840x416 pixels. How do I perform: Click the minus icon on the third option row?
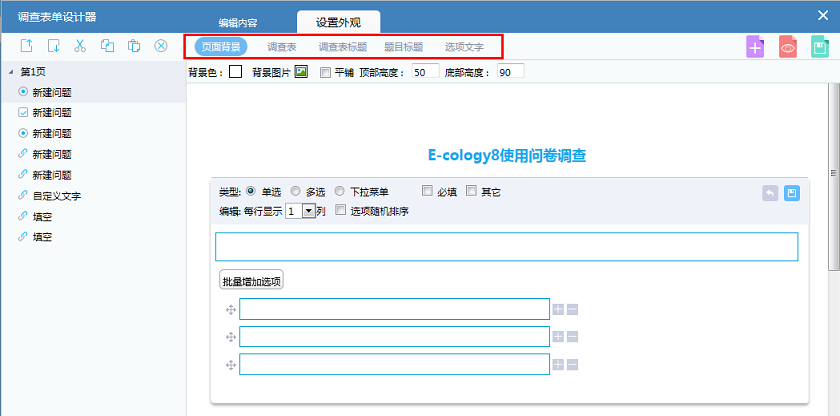tap(572, 365)
